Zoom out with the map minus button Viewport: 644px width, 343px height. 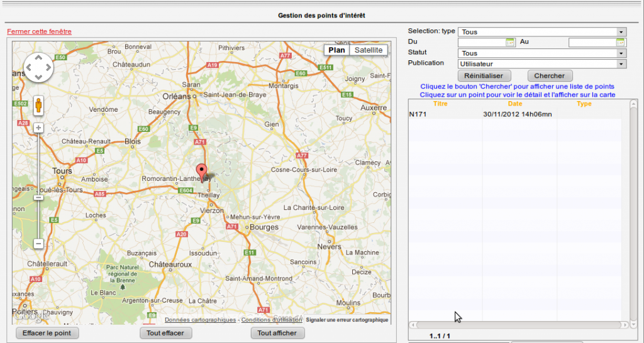click(x=38, y=244)
